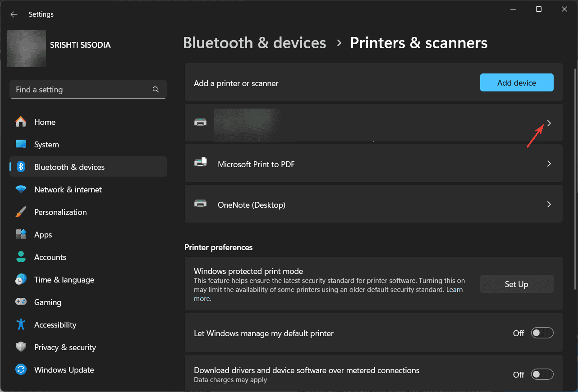Open Accounts settings

click(x=88, y=257)
